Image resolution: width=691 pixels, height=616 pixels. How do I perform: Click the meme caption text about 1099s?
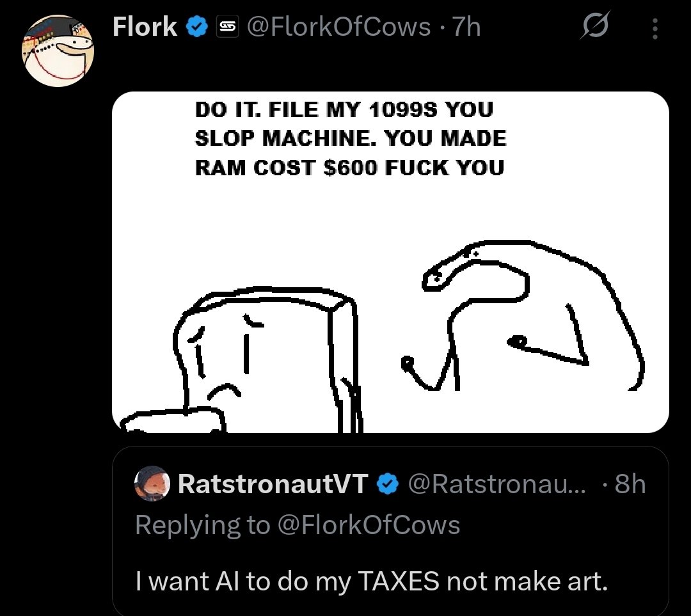point(350,139)
